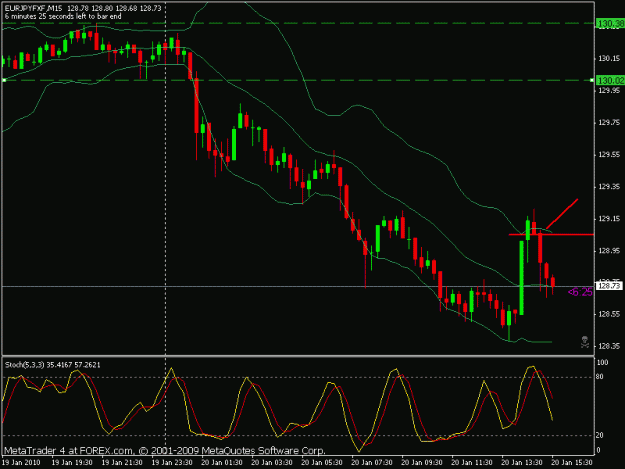Click the '20 Jan 11:30' time axis label
Image resolution: width=625 pixels, height=469 pixels.
[x=472, y=462]
